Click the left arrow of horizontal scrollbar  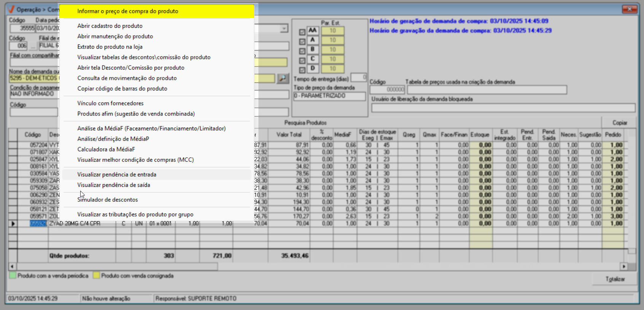pyautogui.click(x=12, y=267)
